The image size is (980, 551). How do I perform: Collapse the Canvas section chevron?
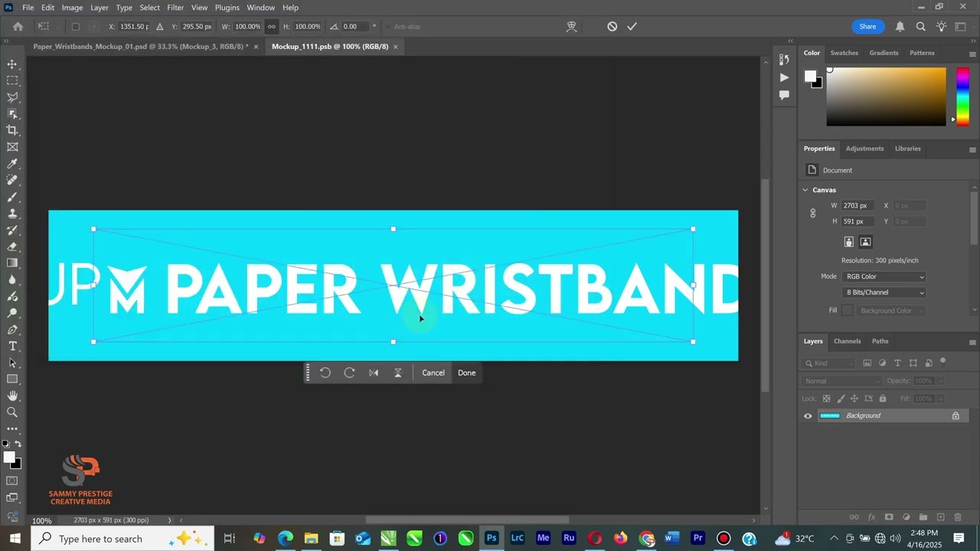(805, 190)
